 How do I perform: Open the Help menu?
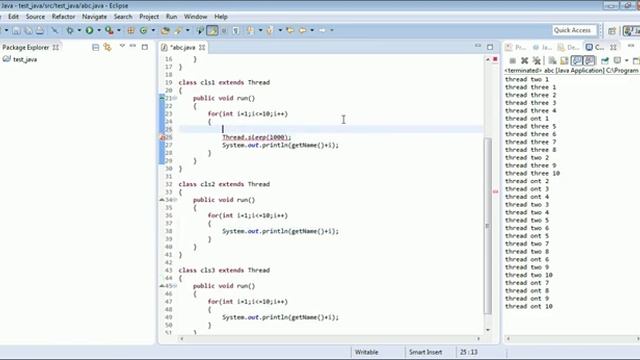221,17
